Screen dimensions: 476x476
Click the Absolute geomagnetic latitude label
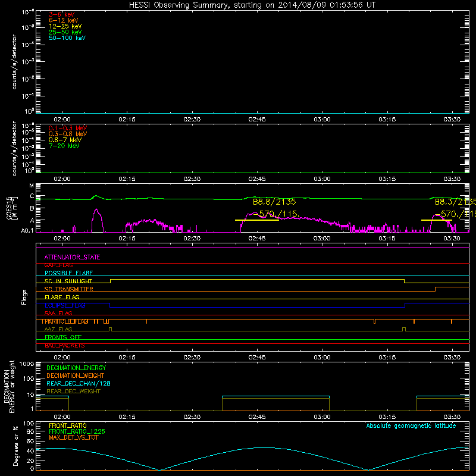click(x=411, y=426)
